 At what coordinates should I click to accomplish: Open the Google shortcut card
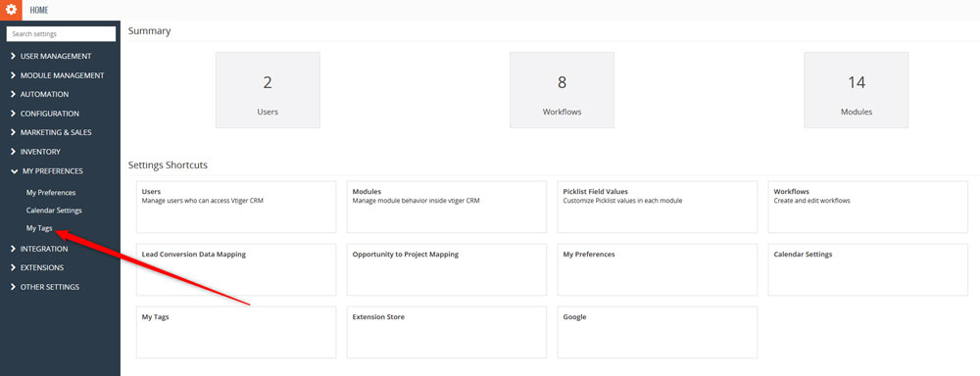coord(658,332)
